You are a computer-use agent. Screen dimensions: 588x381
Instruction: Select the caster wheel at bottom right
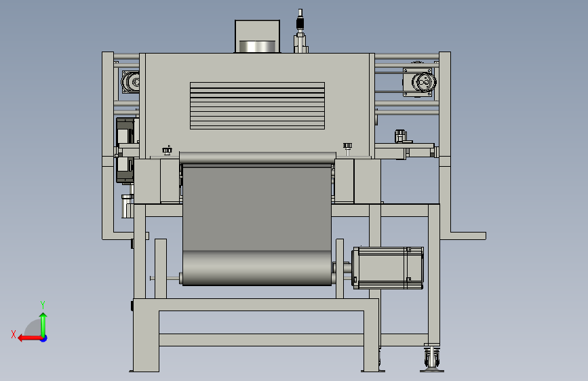(432, 358)
